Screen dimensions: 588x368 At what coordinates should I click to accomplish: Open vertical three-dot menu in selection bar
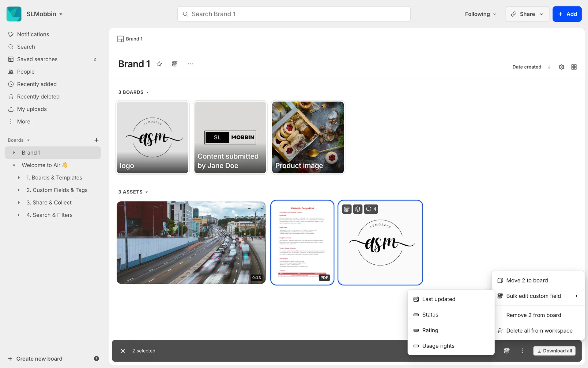[x=522, y=351]
